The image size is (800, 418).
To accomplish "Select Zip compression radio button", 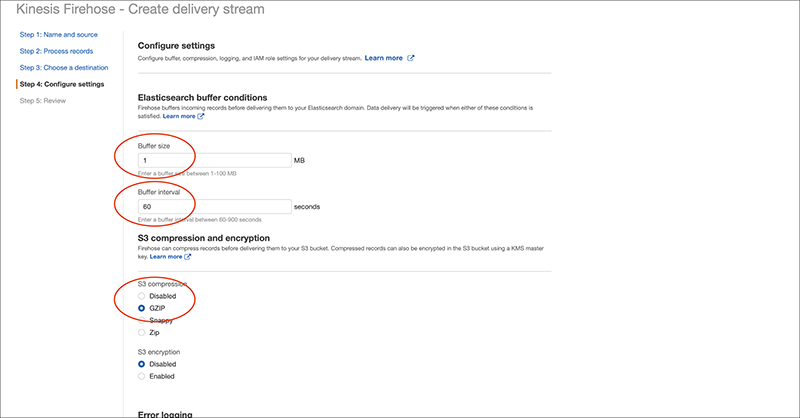I will click(x=141, y=332).
